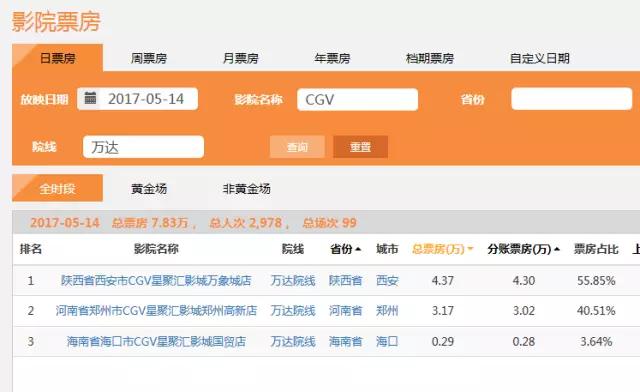Open 河南省郑州市CGV星聚汇影城郑州高新店 cinema link

156,311
